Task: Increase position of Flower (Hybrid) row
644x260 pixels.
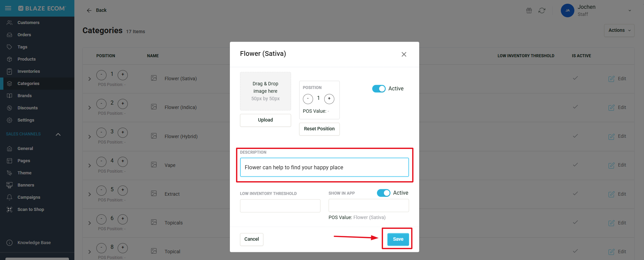Action: point(123,132)
